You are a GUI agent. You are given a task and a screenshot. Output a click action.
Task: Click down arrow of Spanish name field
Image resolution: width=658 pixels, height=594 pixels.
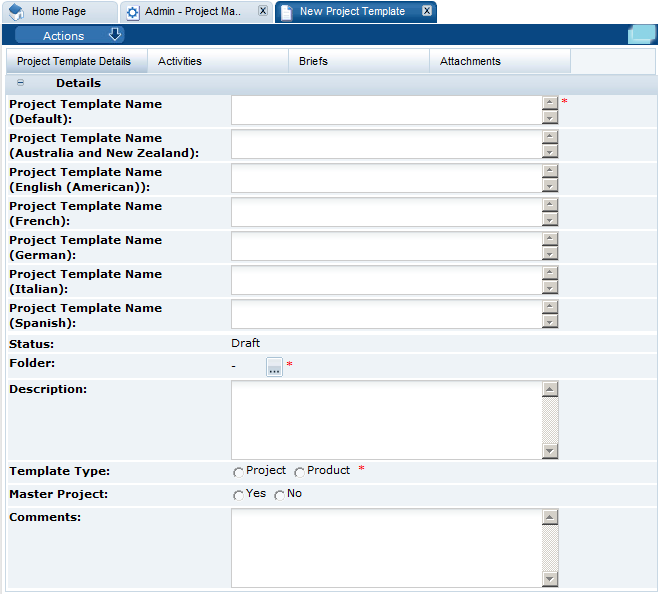(550, 321)
